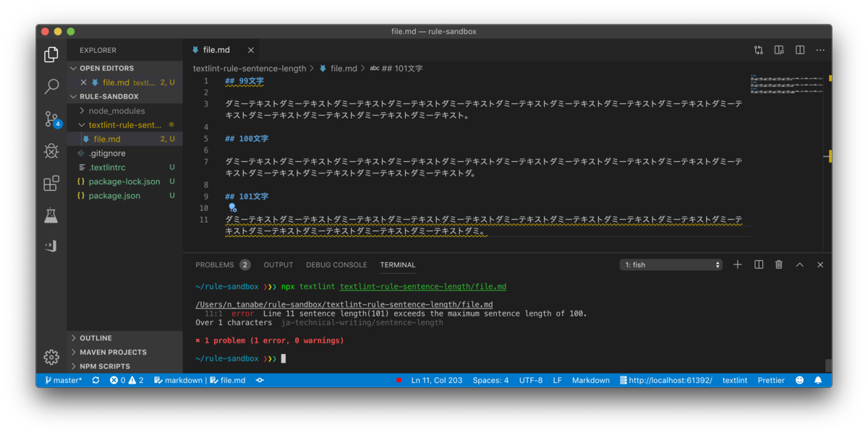This screenshot has width=868, height=435.
Task: Open the Explorer view in activity bar
Action: [51, 54]
